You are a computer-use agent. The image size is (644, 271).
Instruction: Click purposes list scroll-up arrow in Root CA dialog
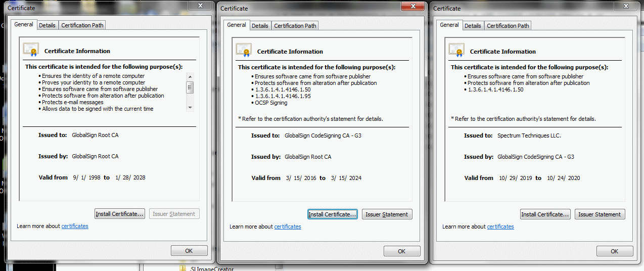coord(190,76)
